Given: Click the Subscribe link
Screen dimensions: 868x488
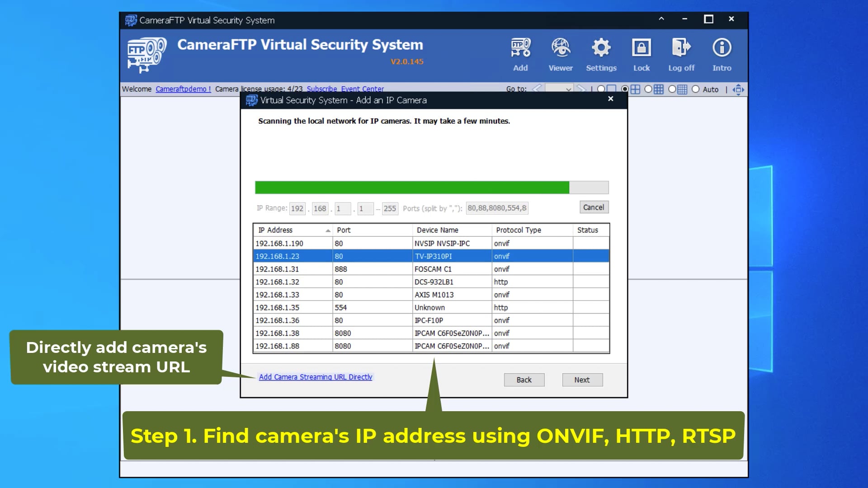Looking at the screenshot, I should pos(322,89).
